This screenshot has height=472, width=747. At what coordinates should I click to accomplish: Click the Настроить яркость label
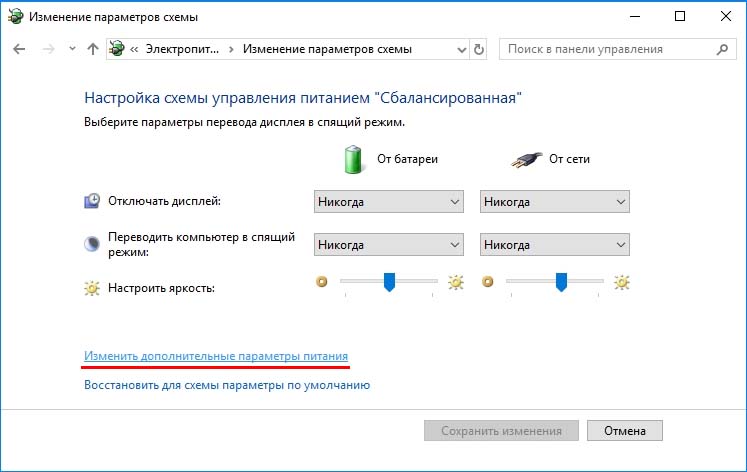click(162, 288)
